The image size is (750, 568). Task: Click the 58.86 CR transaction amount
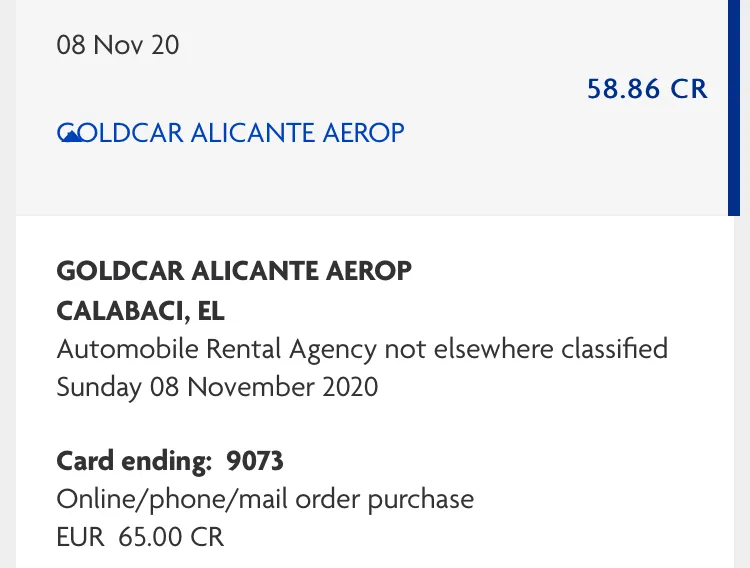tap(646, 89)
